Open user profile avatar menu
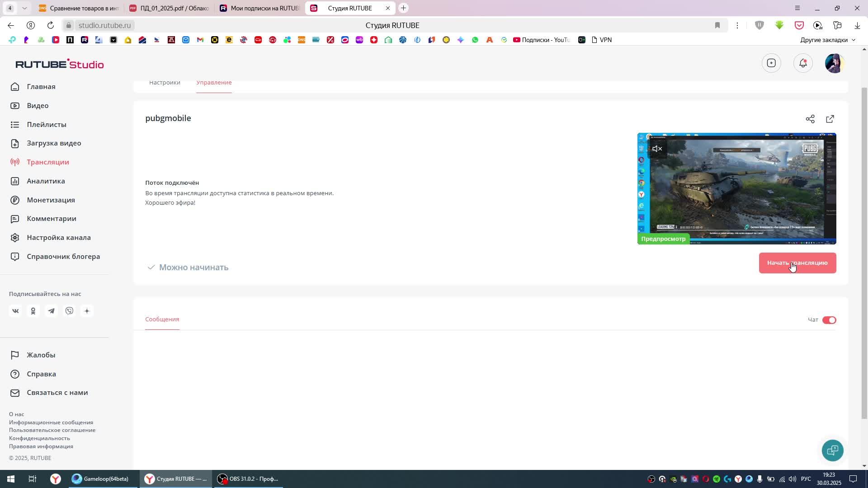Image resolution: width=868 pixels, height=488 pixels. point(834,63)
